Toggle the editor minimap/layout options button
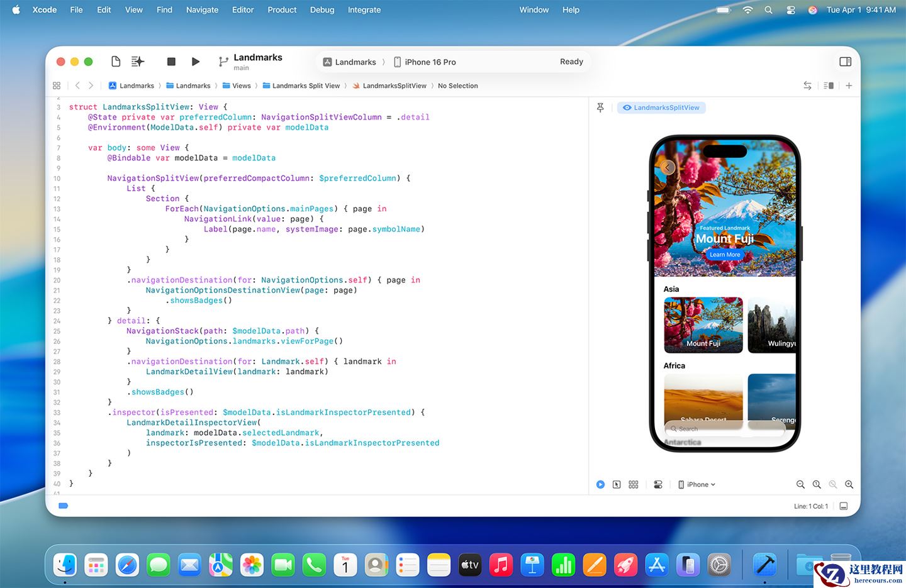906x588 pixels. (x=829, y=86)
